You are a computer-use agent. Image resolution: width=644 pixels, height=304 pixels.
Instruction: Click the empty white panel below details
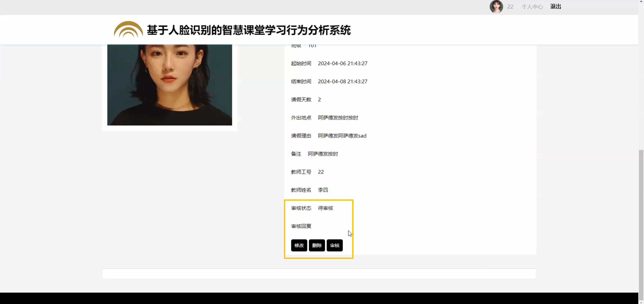319,274
